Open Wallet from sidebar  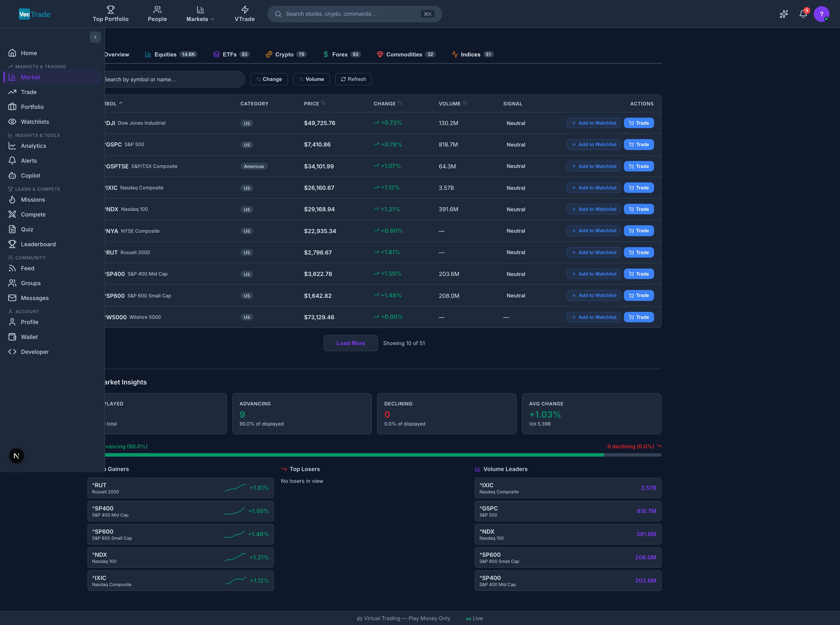pos(52,337)
